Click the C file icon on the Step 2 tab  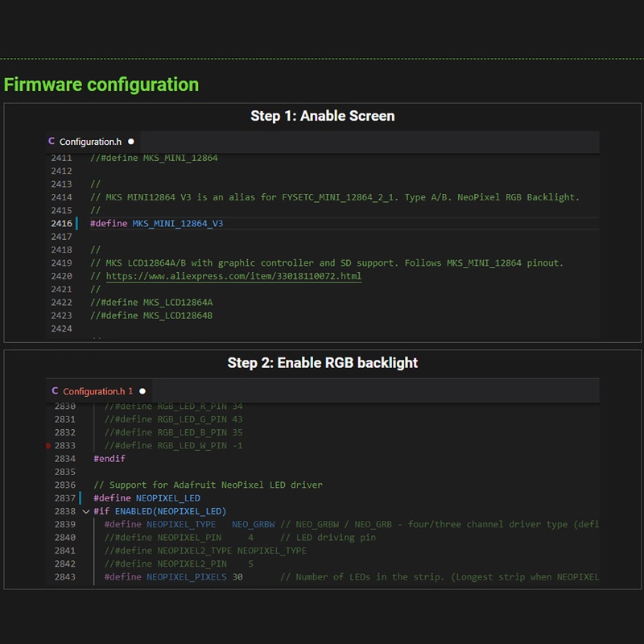point(55,391)
